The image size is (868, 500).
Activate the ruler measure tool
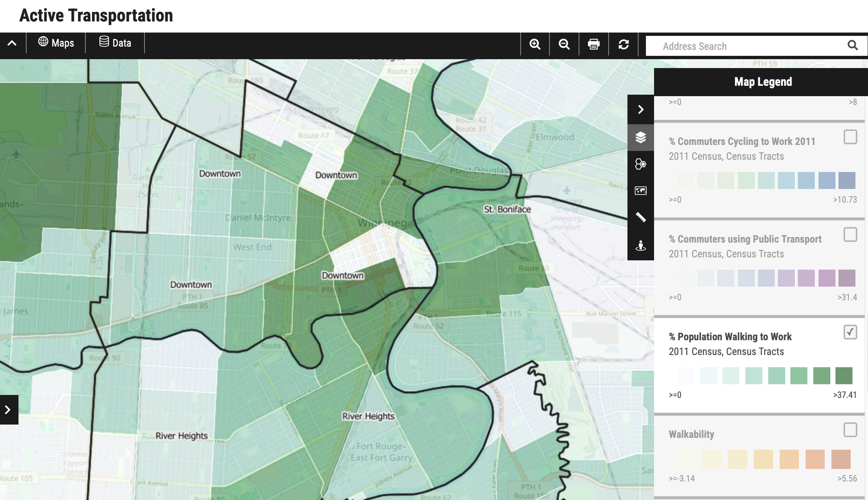(x=640, y=217)
